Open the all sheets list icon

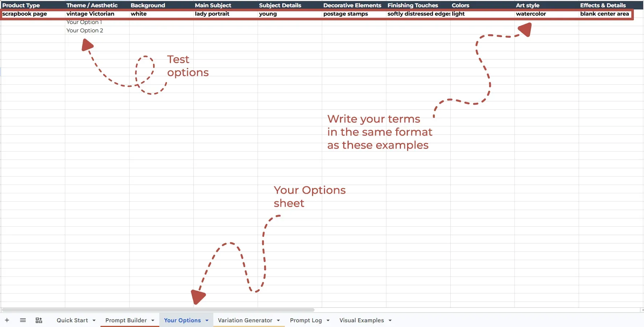(x=23, y=320)
